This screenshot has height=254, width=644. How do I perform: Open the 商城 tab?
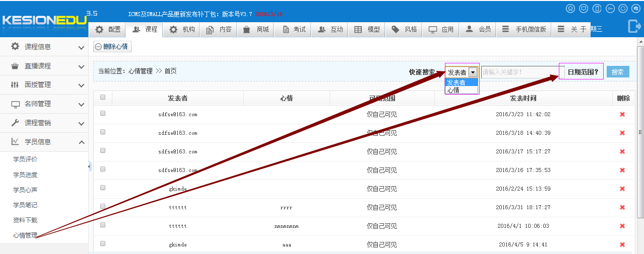pos(256,30)
